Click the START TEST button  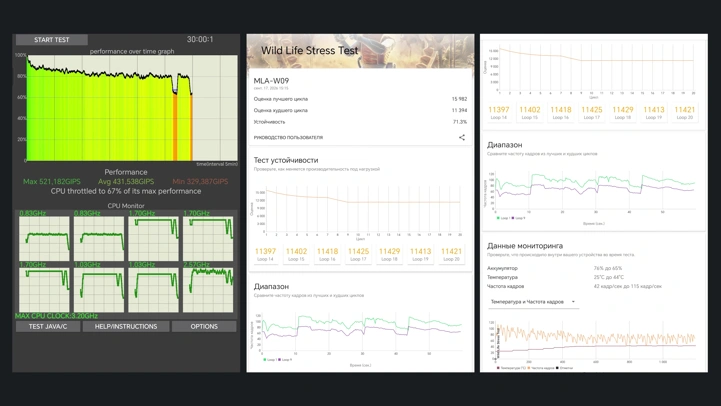[52, 40]
